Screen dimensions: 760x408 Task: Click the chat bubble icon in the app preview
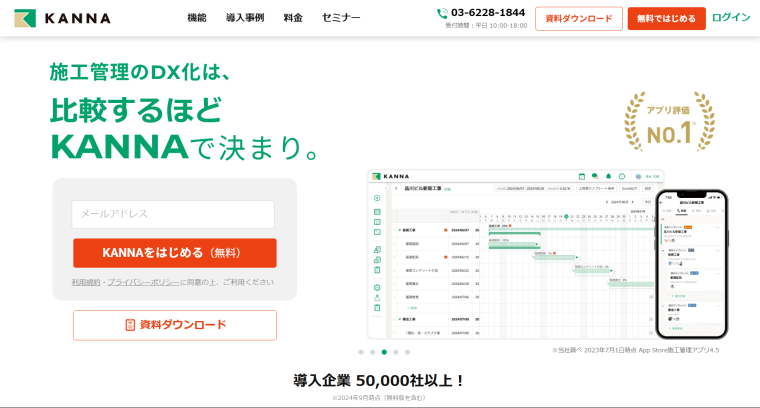[595, 176]
